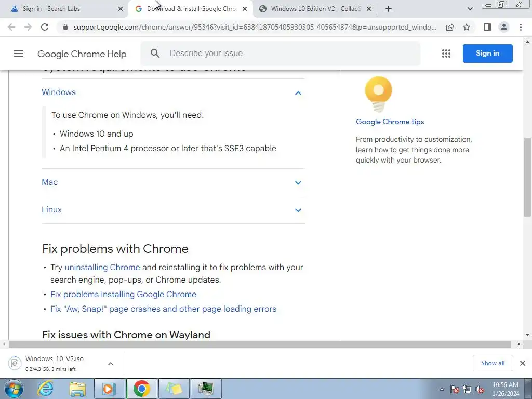This screenshot has height=399, width=532.
Task: Open the system monitor taskbar app
Action: click(206, 389)
